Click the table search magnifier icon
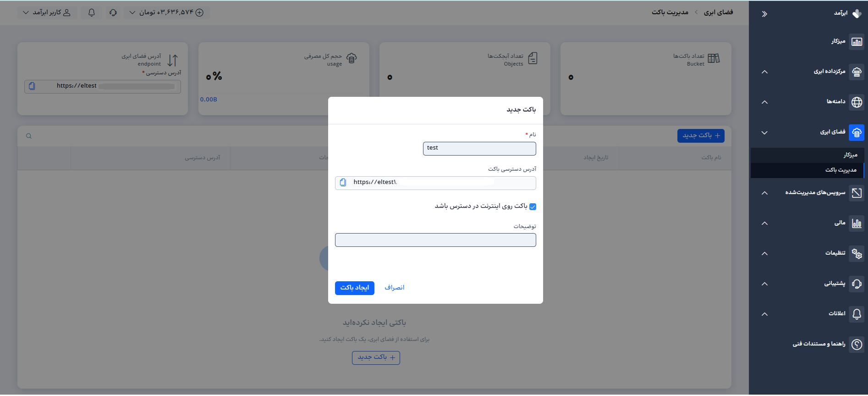Image resolution: width=868 pixels, height=396 pixels. [29, 136]
